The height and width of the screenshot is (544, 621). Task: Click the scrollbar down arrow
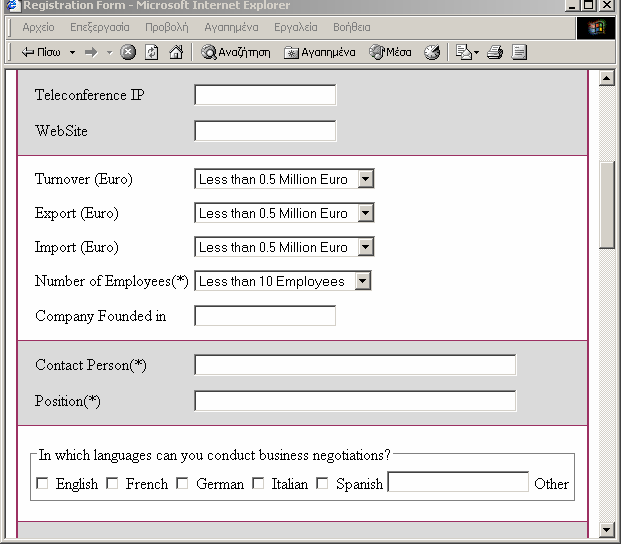[606, 529]
